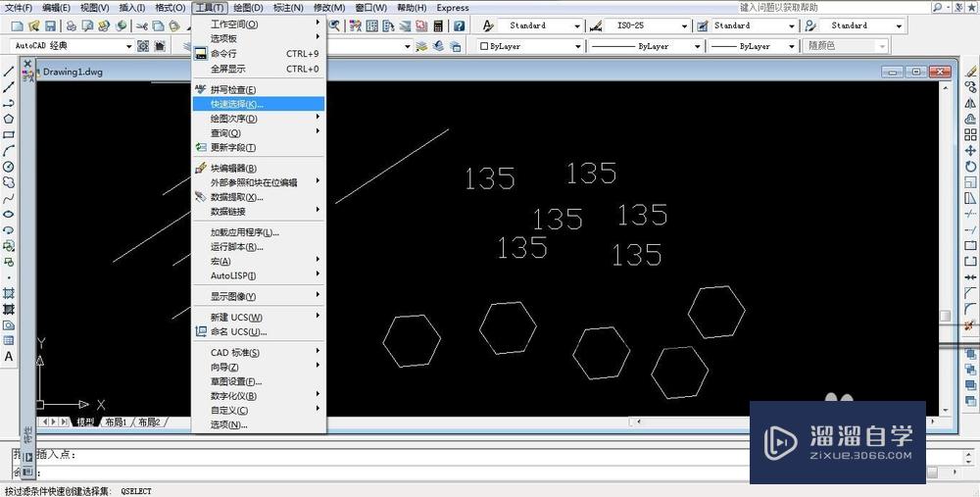The width and height of the screenshot is (980, 497).
Task: Open the multileader style Standard dropdown
Action: [899, 25]
